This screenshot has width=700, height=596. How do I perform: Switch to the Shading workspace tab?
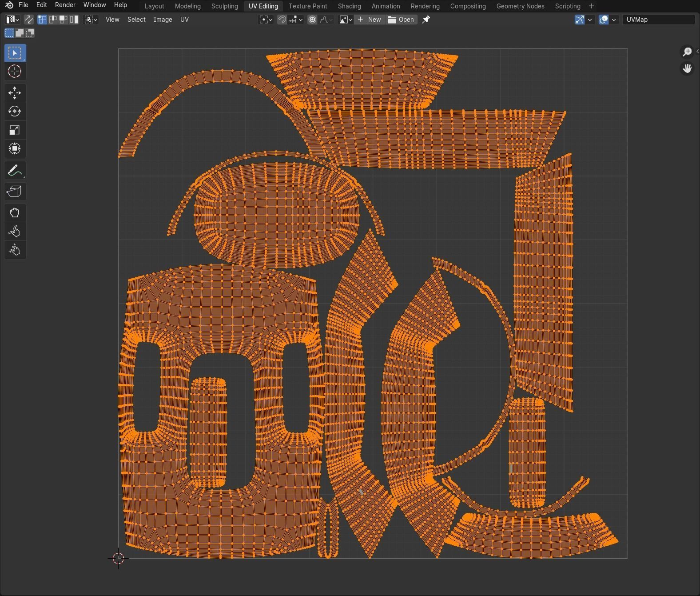350,6
